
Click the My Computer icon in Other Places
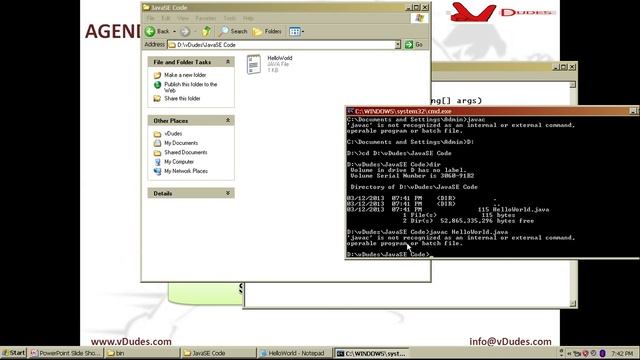point(157,162)
